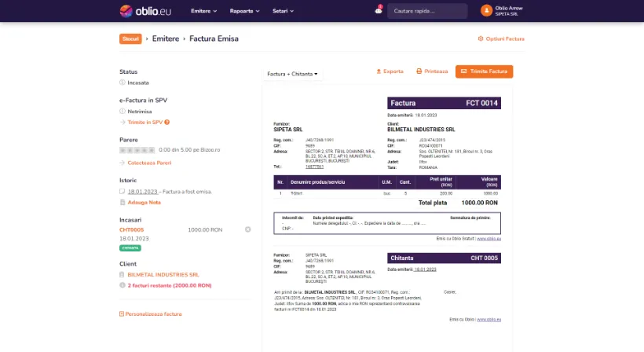Click the Netrimisa info icon
644x352 pixels.
point(123,112)
